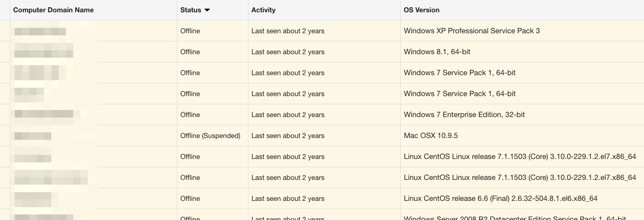Sort by Computer Domain Name column header
The width and height of the screenshot is (644, 220).
pyautogui.click(x=53, y=10)
